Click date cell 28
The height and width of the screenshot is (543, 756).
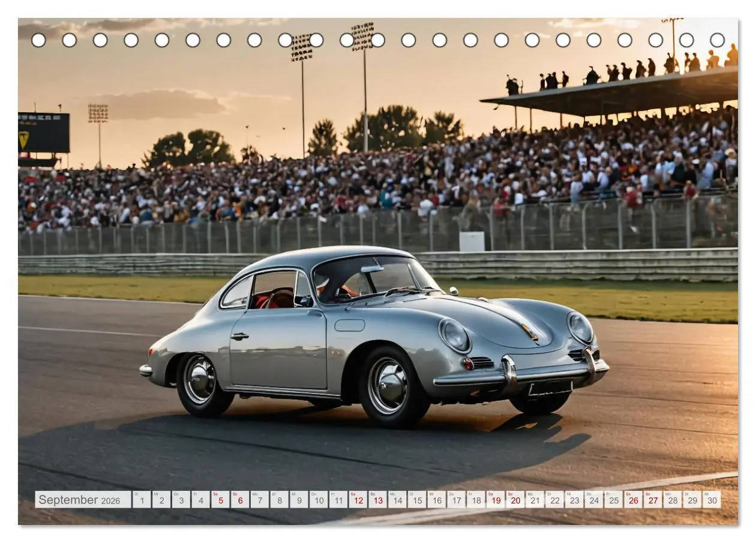coord(672,500)
